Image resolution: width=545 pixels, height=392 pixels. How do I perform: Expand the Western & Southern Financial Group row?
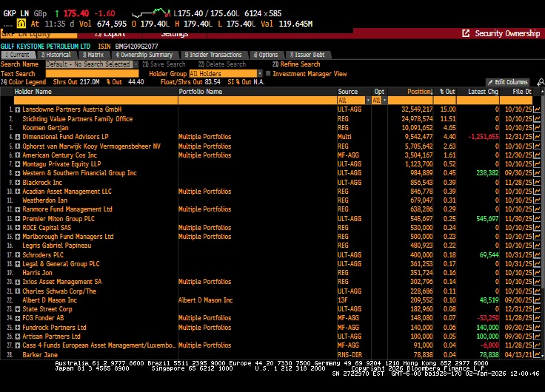[x=17, y=173]
